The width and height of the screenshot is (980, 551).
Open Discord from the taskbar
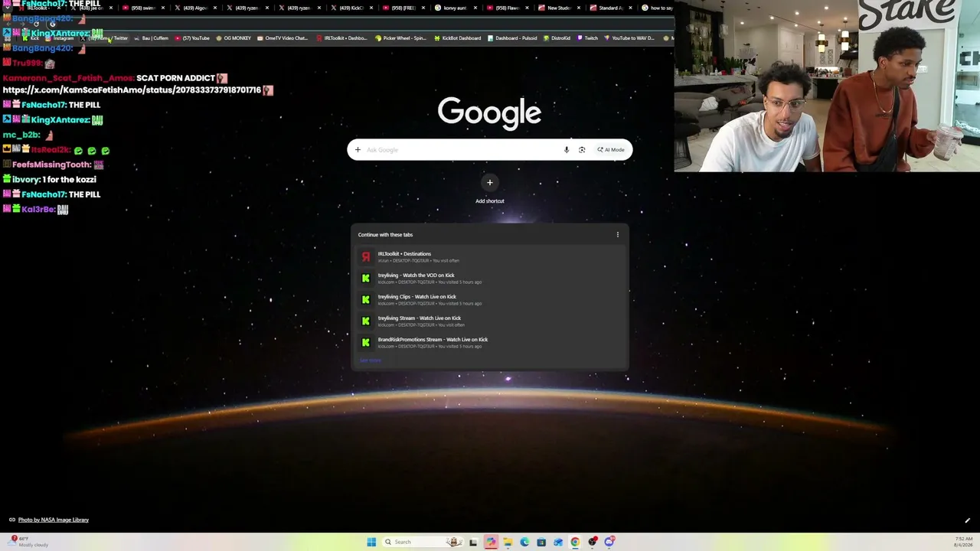[609, 542]
